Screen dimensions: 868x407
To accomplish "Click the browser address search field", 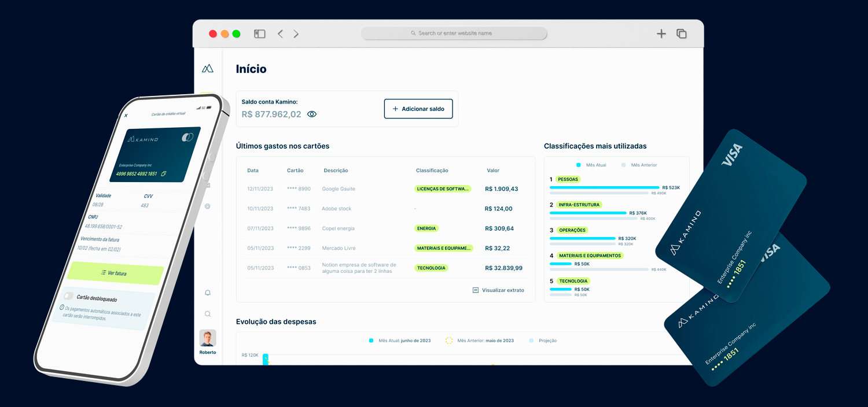I will 454,33.
